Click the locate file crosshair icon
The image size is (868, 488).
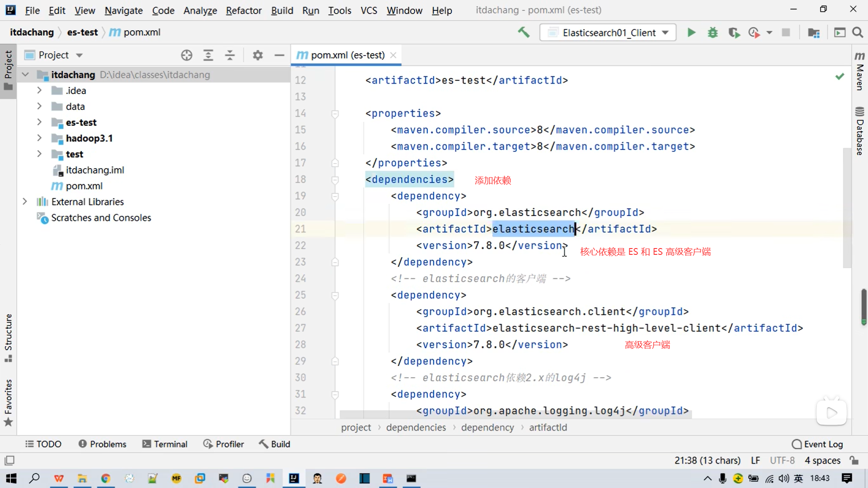186,55
